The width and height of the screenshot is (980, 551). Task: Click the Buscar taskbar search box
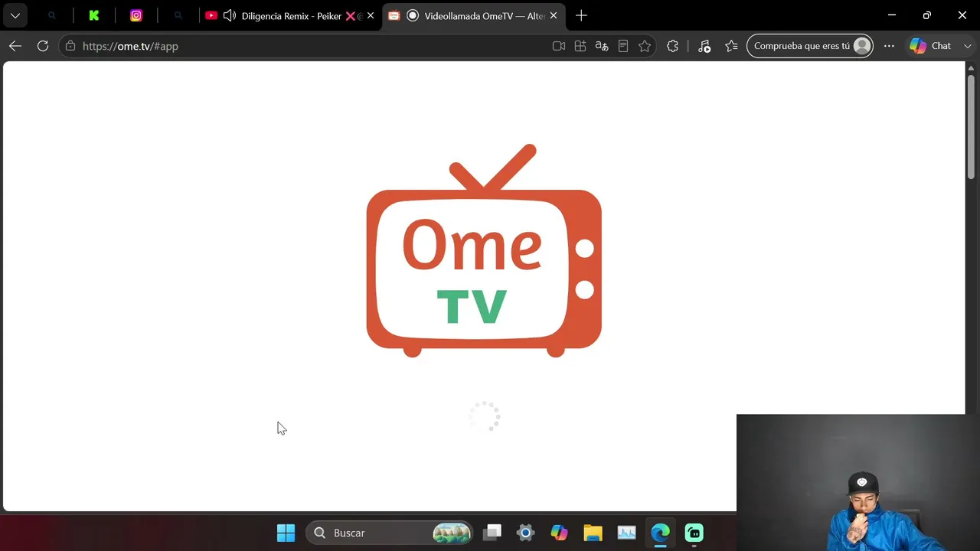[390, 533]
